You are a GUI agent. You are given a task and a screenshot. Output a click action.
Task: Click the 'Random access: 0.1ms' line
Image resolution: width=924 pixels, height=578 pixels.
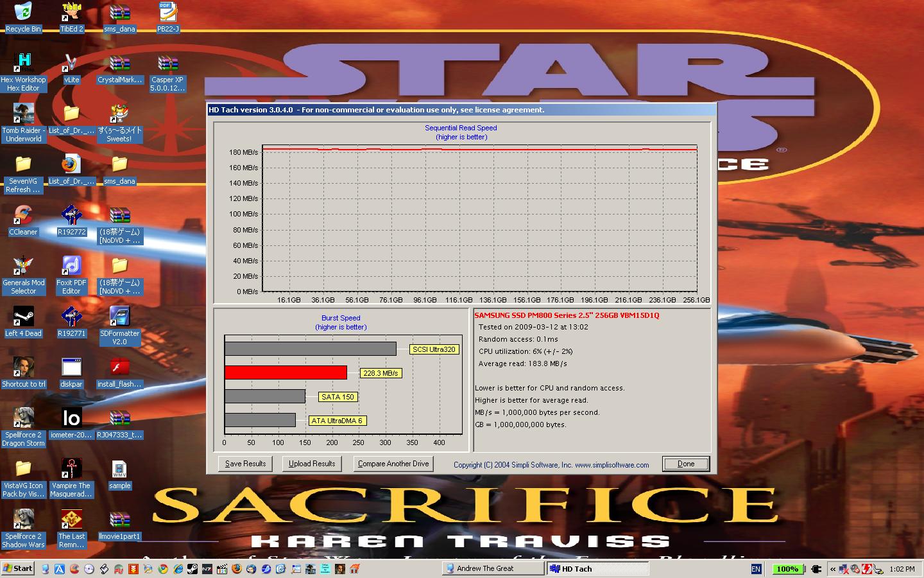click(x=518, y=339)
